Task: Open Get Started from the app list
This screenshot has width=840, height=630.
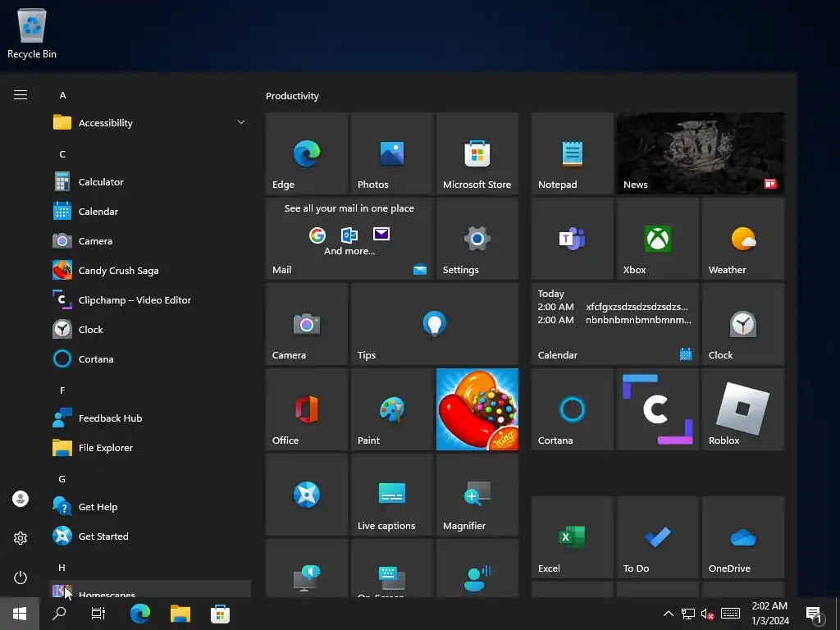Action: [x=150, y=536]
